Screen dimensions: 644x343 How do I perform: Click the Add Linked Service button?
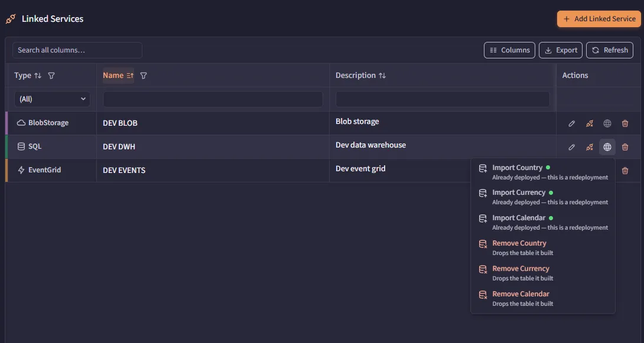coord(599,19)
